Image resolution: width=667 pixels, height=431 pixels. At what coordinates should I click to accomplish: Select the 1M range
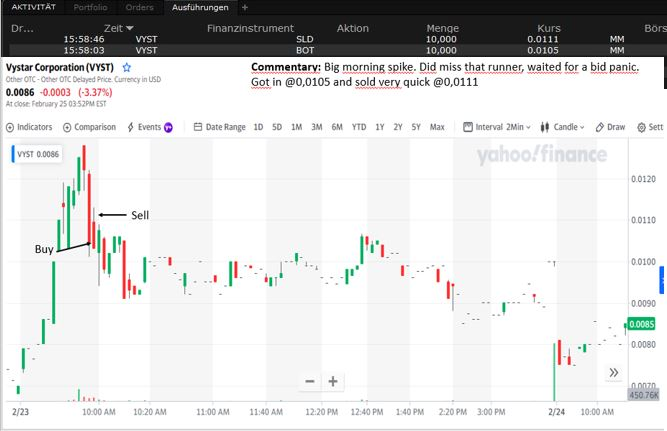point(296,127)
